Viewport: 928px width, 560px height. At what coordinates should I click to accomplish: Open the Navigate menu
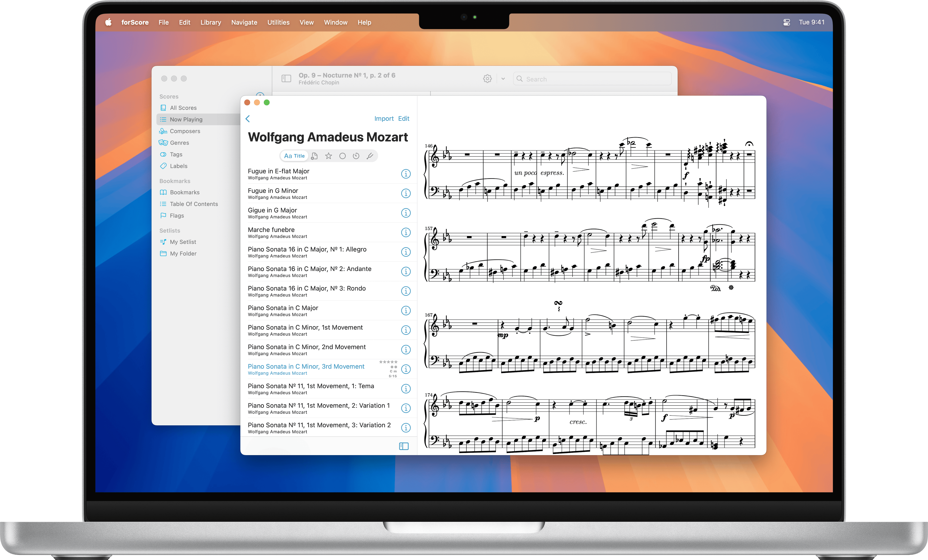coord(244,22)
